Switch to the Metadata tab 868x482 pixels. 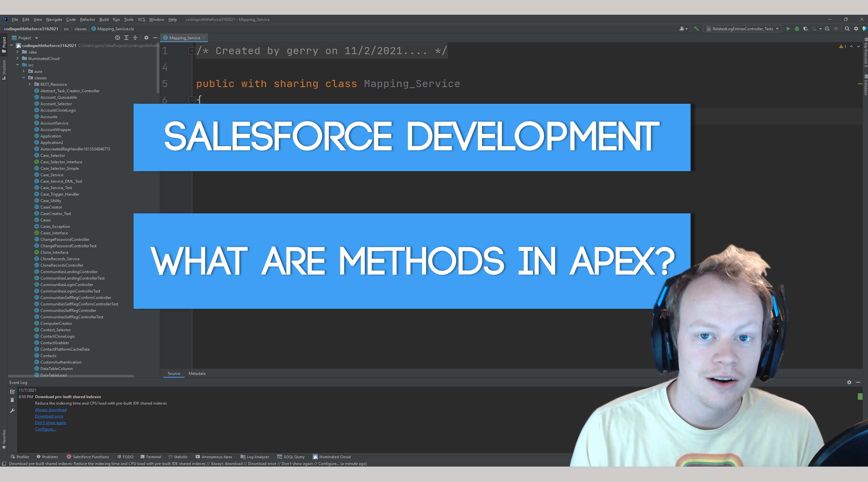(197, 373)
